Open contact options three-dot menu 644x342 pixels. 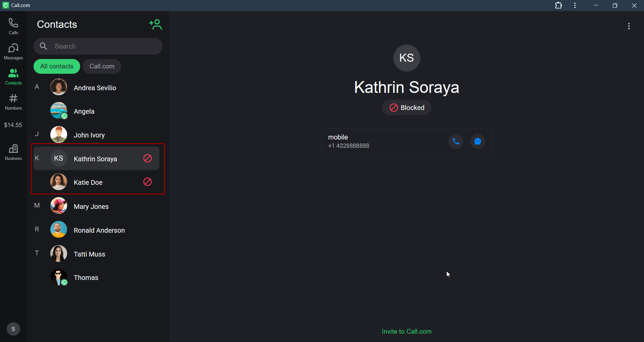click(x=629, y=26)
